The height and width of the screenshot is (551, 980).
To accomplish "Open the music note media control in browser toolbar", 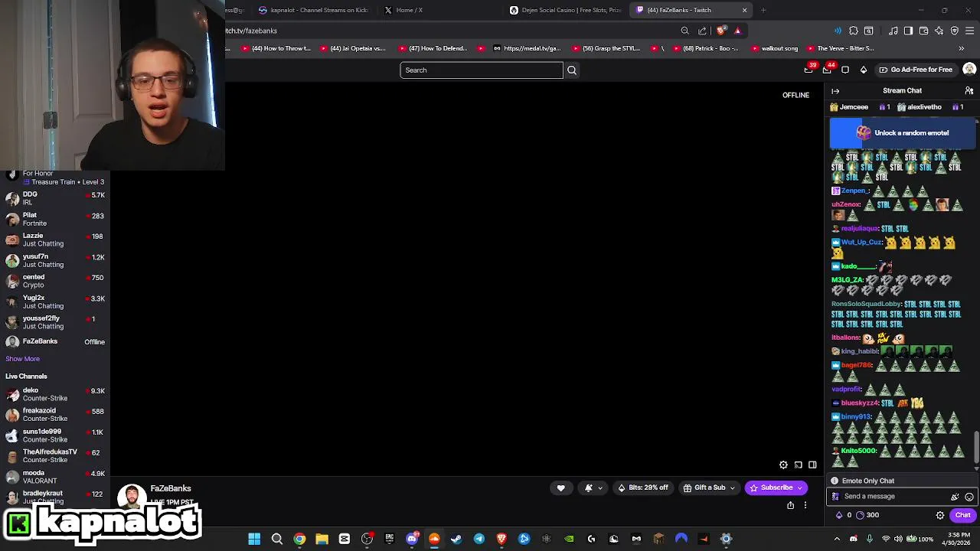I will point(893,31).
